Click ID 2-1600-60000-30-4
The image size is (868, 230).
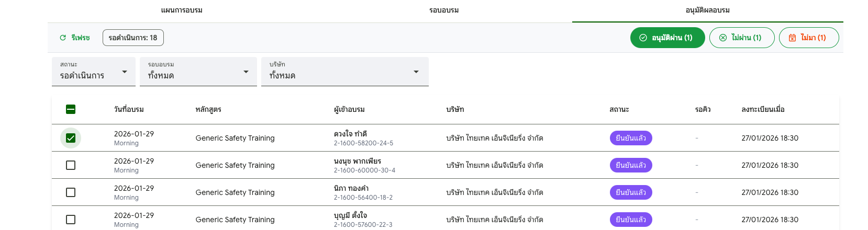click(364, 170)
